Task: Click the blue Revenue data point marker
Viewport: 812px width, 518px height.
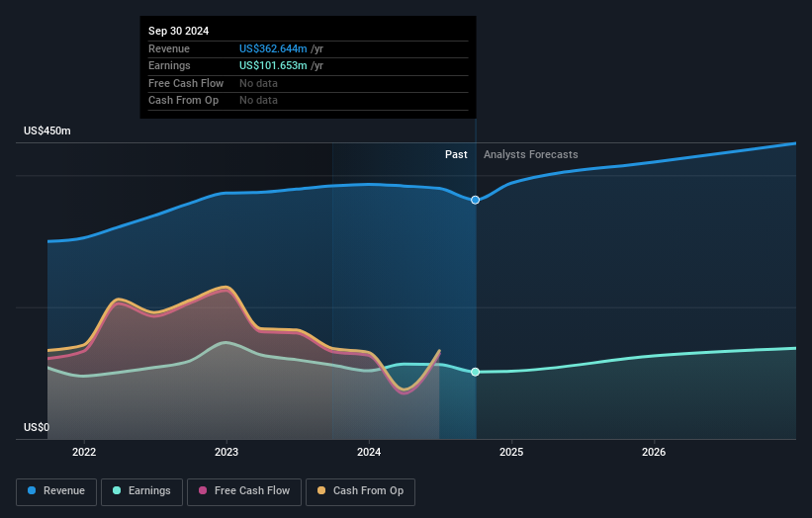Action: pos(475,200)
